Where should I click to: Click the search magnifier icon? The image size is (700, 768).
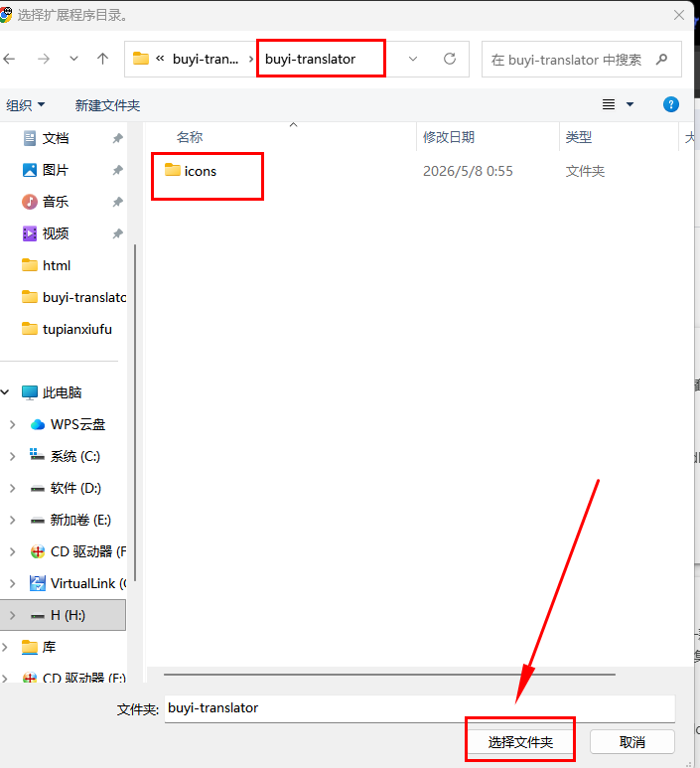click(661, 60)
